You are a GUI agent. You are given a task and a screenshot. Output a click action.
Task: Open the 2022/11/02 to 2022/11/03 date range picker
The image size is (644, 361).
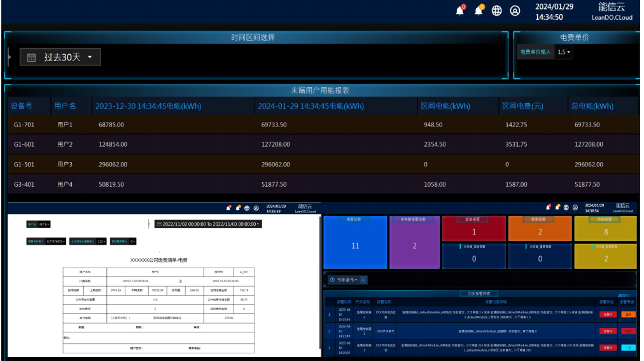point(208,224)
